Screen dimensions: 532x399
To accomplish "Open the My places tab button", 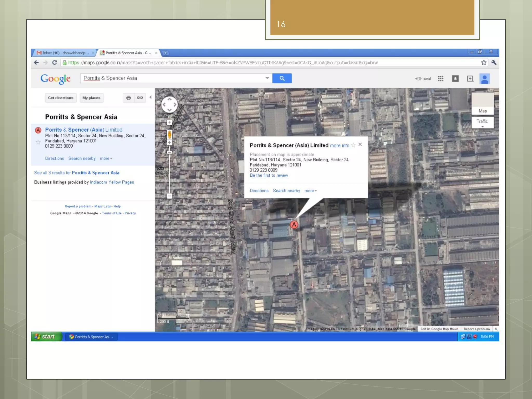I will pos(91,98).
